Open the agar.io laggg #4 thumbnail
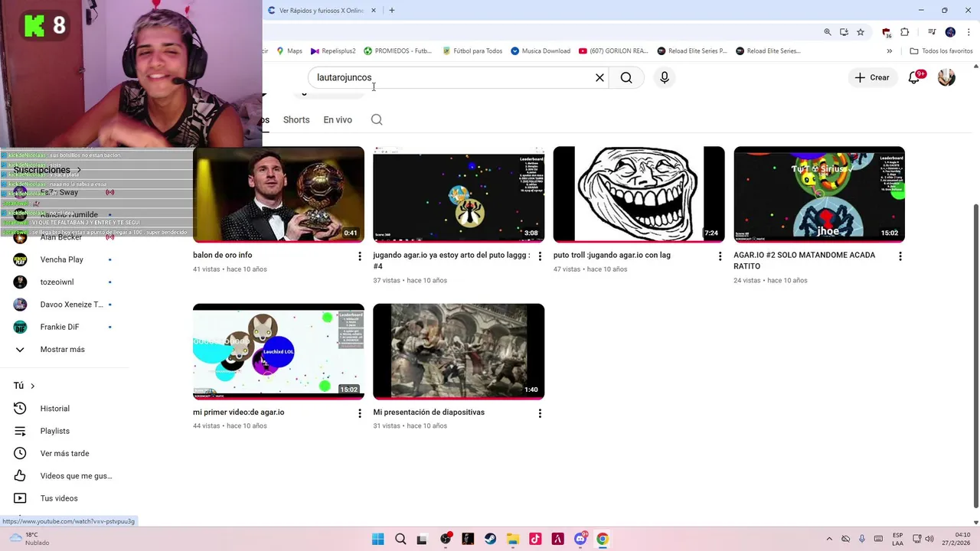Image resolution: width=980 pixels, height=551 pixels. pos(459,194)
